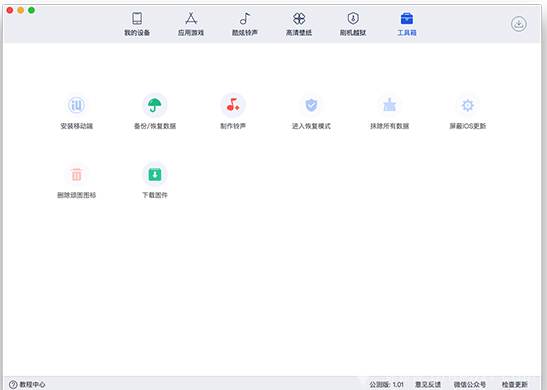The width and height of the screenshot is (547, 390).
Task: Click the 制作铃声 label
Action: [x=233, y=126]
